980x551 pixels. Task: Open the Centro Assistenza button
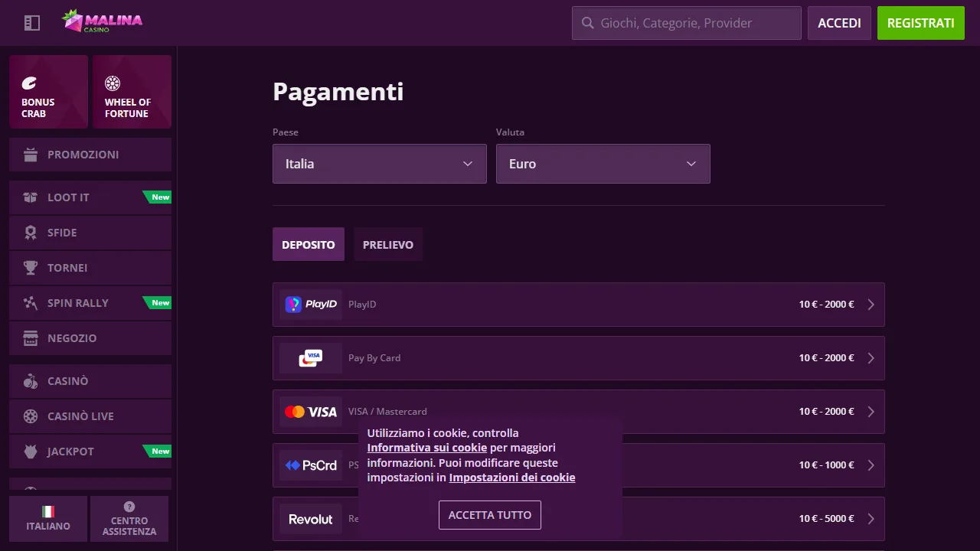point(129,519)
